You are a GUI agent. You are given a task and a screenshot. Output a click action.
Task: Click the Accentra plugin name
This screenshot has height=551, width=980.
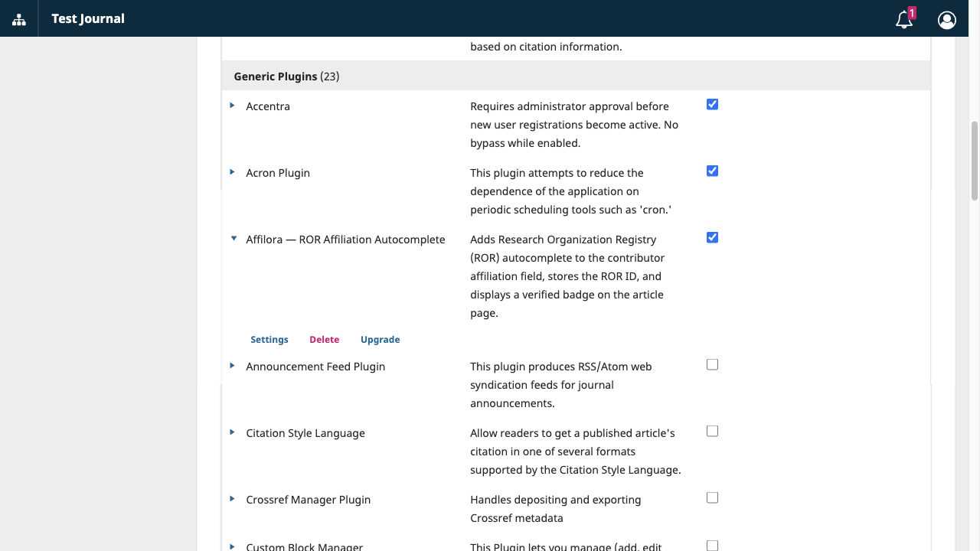[x=268, y=106]
